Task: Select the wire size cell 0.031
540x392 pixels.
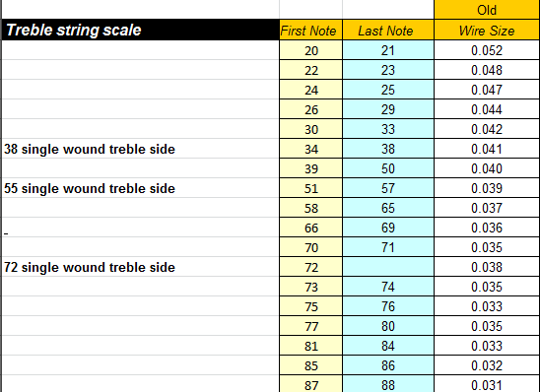Action: [x=487, y=384]
